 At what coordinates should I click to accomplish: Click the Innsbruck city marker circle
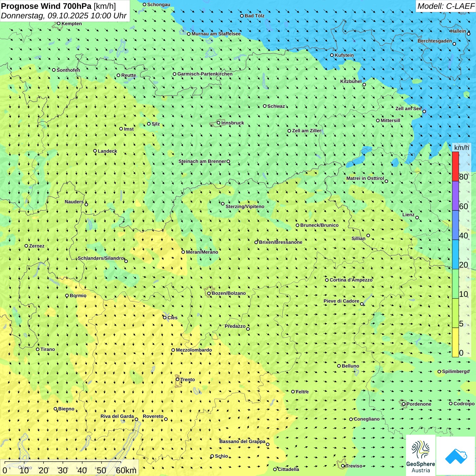click(x=219, y=123)
